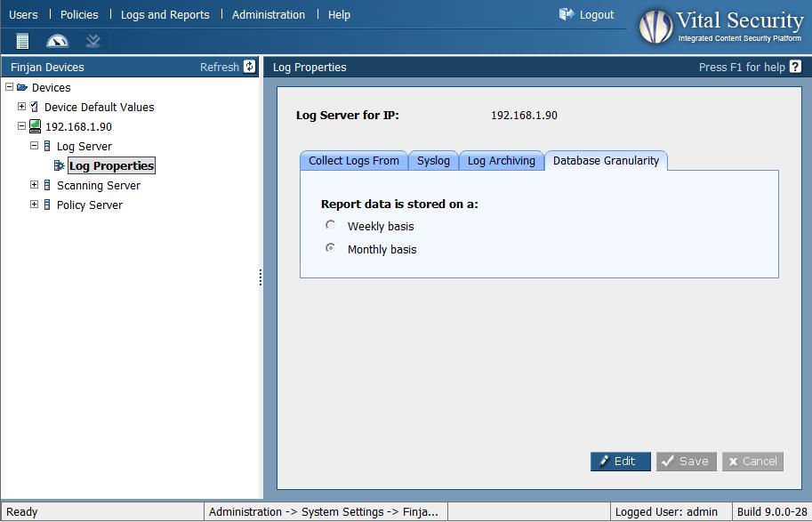Expand the Scanning Server node
The height and width of the screenshot is (522, 812).
click(35, 185)
